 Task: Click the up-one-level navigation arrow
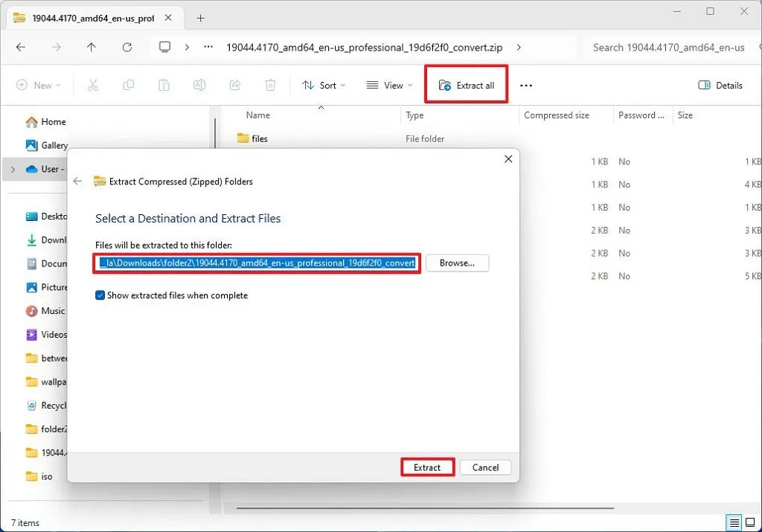[x=91, y=47]
